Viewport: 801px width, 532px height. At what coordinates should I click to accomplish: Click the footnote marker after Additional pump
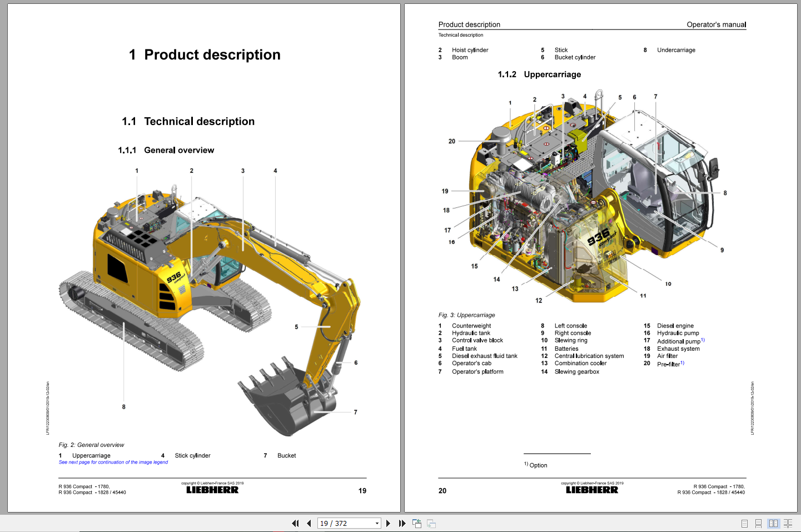coord(703,340)
